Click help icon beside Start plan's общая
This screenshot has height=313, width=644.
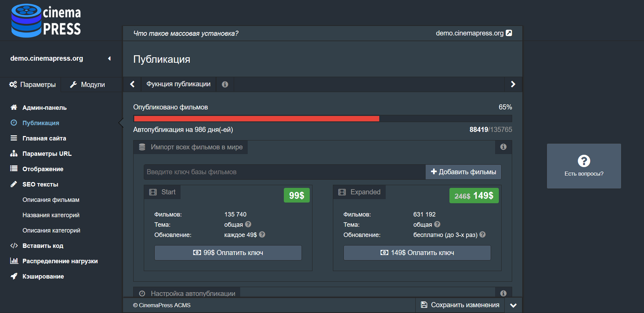(248, 224)
